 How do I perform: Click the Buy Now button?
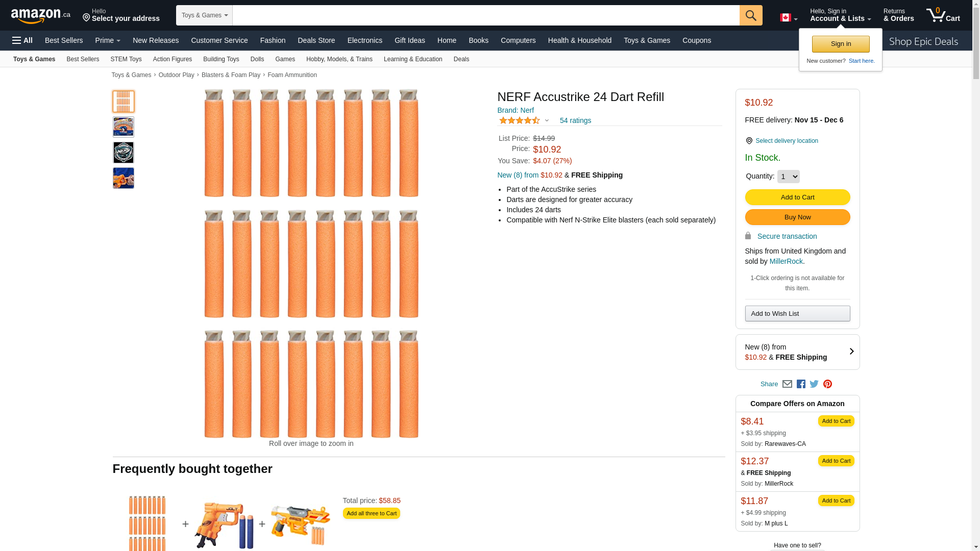797,217
